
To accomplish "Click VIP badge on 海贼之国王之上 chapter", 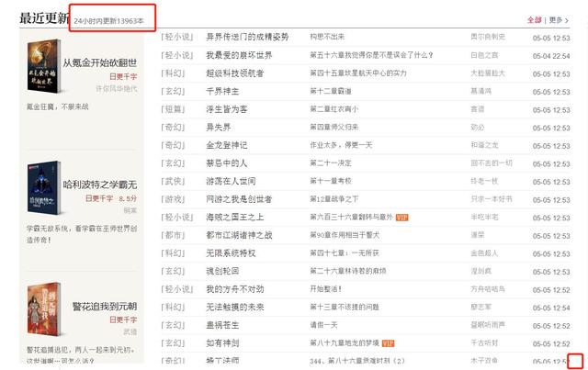I will pyautogui.click(x=401, y=218).
